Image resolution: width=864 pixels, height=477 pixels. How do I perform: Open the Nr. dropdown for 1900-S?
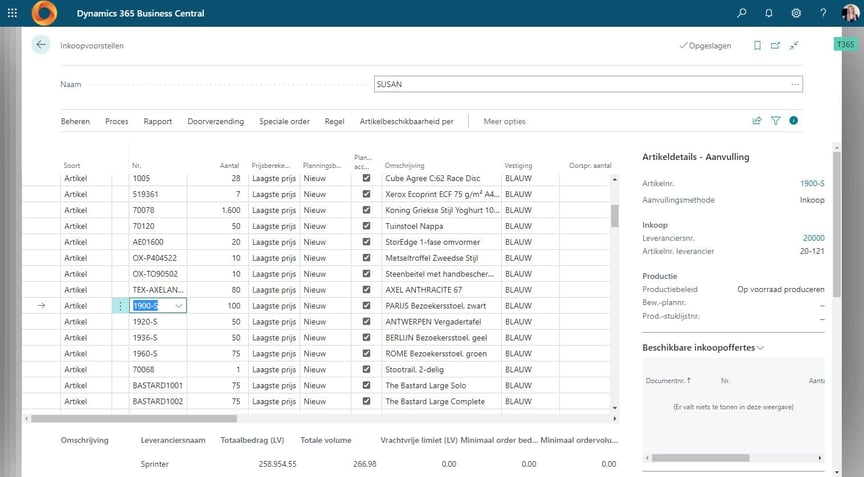pos(179,306)
